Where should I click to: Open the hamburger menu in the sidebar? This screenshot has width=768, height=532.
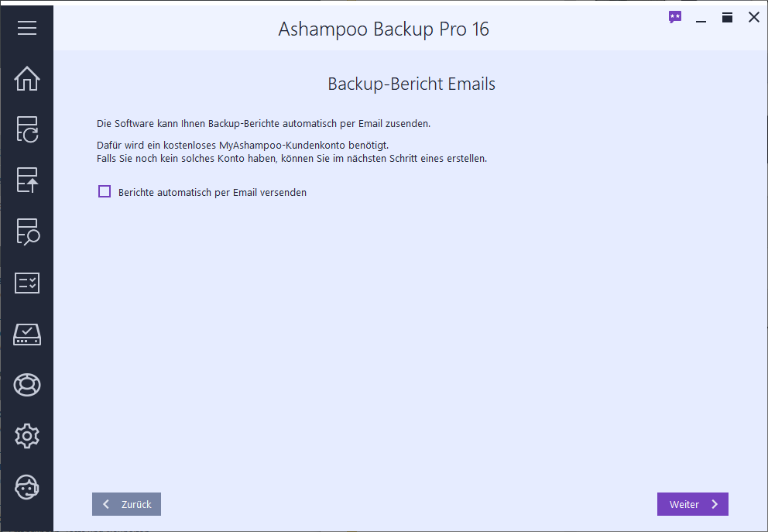[x=27, y=28]
